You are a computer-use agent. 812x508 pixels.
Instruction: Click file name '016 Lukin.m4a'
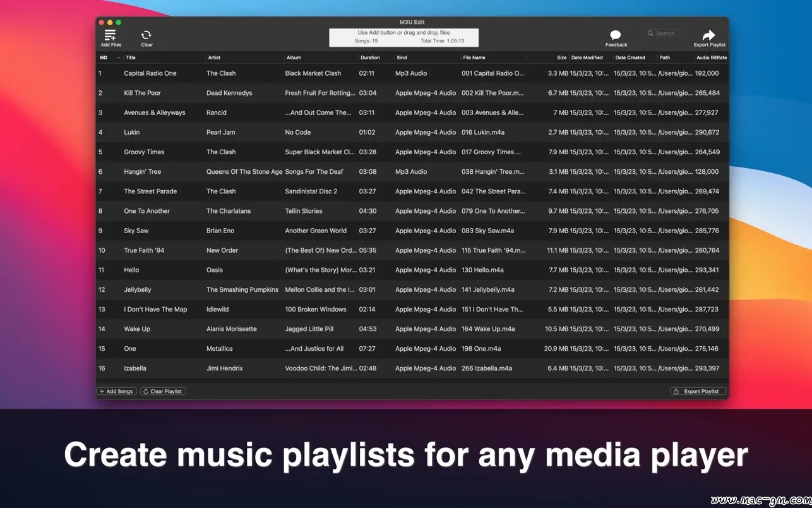pyautogui.click(x=483, y=132)
